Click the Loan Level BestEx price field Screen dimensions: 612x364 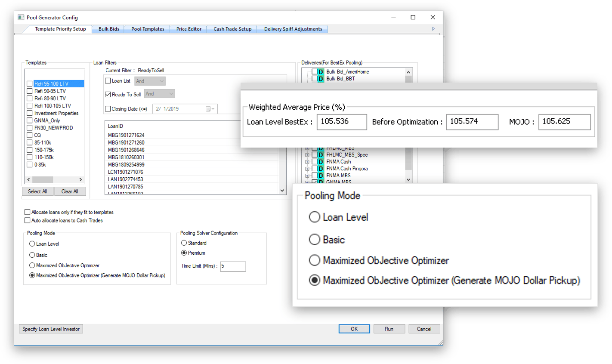[342, 122]
